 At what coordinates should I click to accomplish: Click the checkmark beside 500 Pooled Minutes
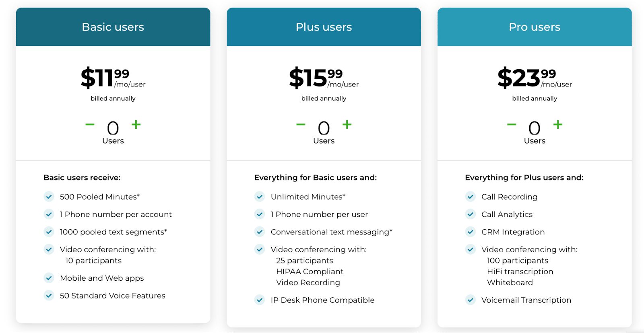pyautogui.click(x=49, y=197)
